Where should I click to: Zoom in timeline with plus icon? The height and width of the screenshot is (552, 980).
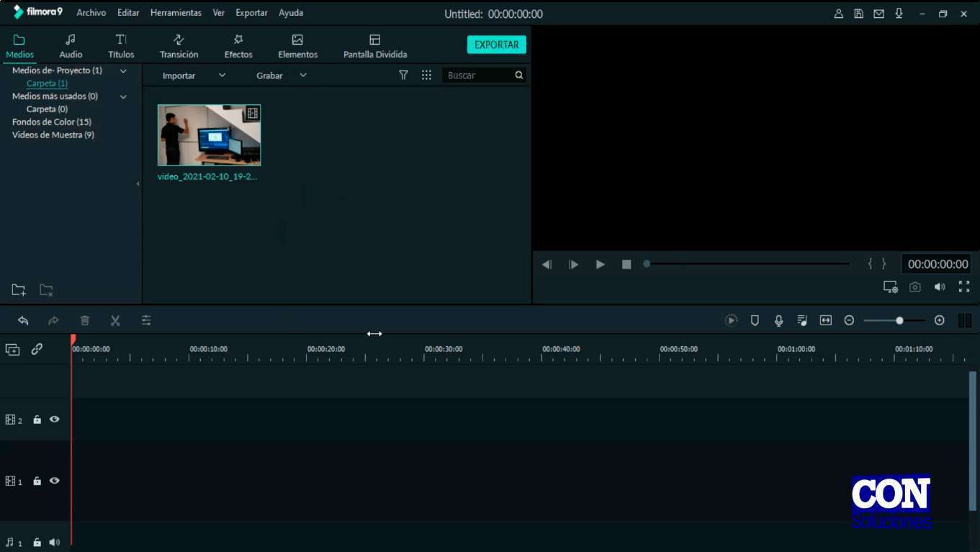point(939,320)
